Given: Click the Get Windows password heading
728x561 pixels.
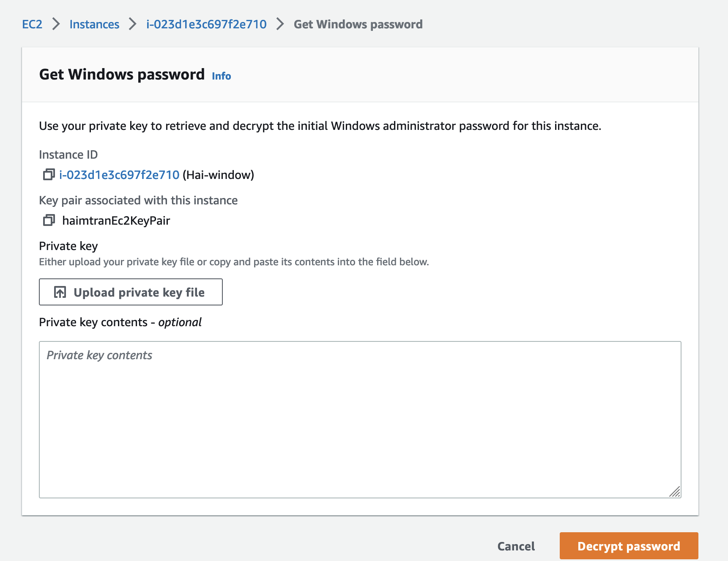Looking at the screenshot, I should click(x=122, y=74).
